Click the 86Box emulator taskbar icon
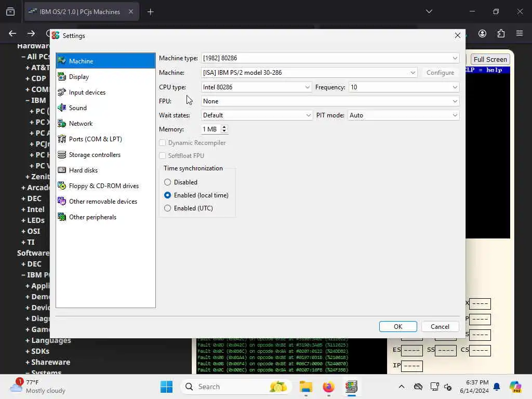 tap(351, 387)
